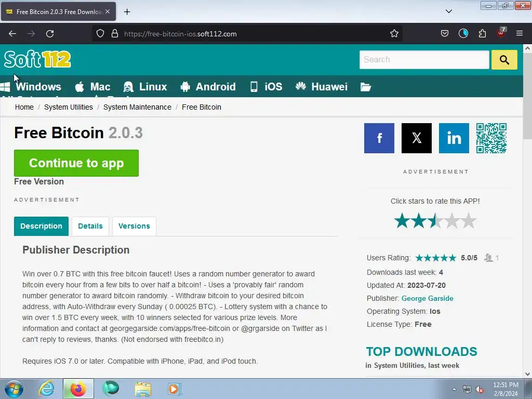Click the page vertical scrollbar thumb
This screenshot has width=532, height=399.
point(527,96)
